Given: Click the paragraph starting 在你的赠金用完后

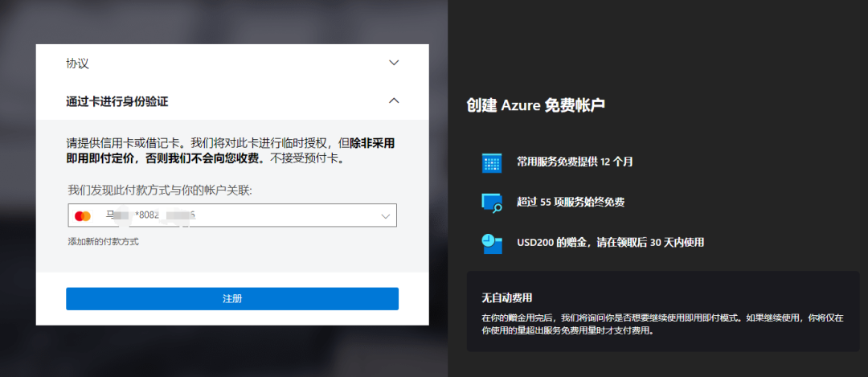Looking at the screenshot, I should click(662, 326).
